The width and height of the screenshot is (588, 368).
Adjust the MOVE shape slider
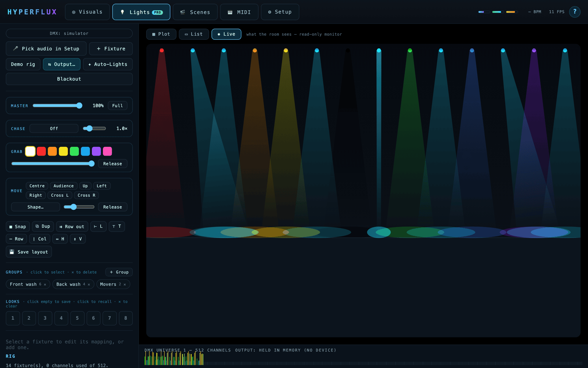coord(79,207)
